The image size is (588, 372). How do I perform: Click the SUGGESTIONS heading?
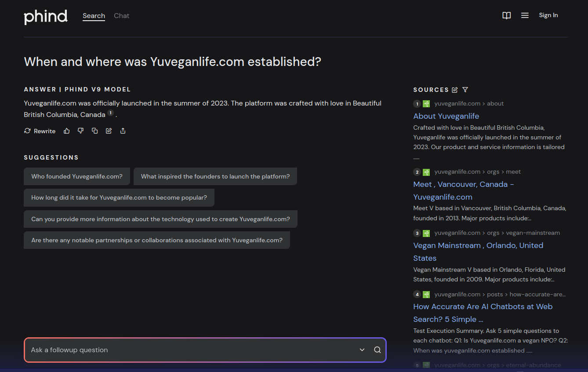click(51, 157)
